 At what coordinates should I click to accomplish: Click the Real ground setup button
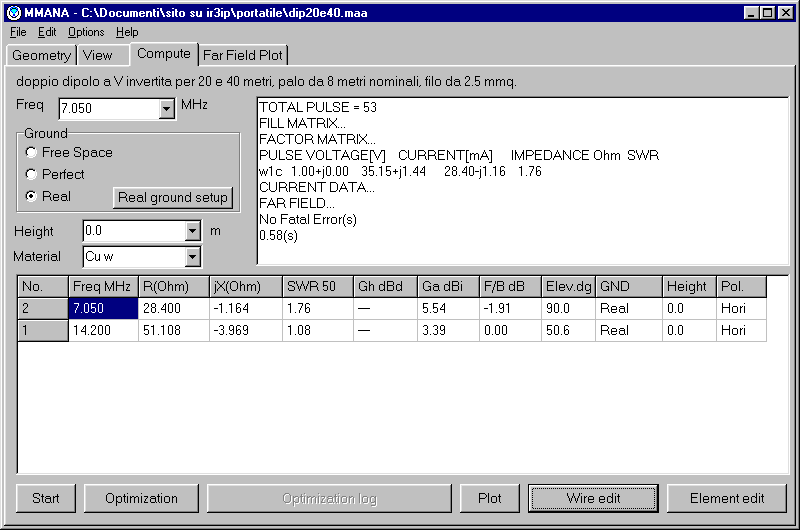click(173, 197)
